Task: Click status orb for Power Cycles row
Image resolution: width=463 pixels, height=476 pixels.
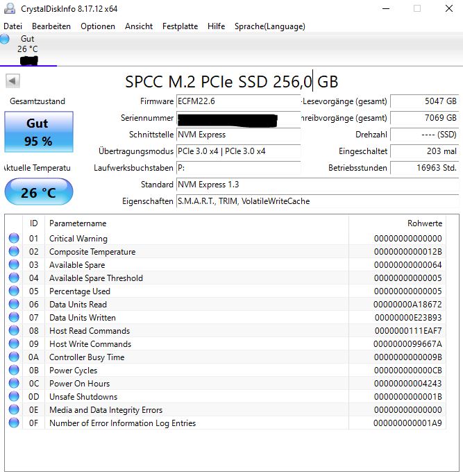Action: pyautogui.click(x=14, y=370)
